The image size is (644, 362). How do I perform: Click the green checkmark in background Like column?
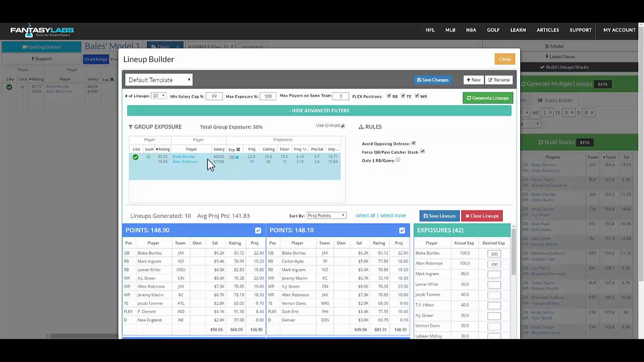coord(9,87)
